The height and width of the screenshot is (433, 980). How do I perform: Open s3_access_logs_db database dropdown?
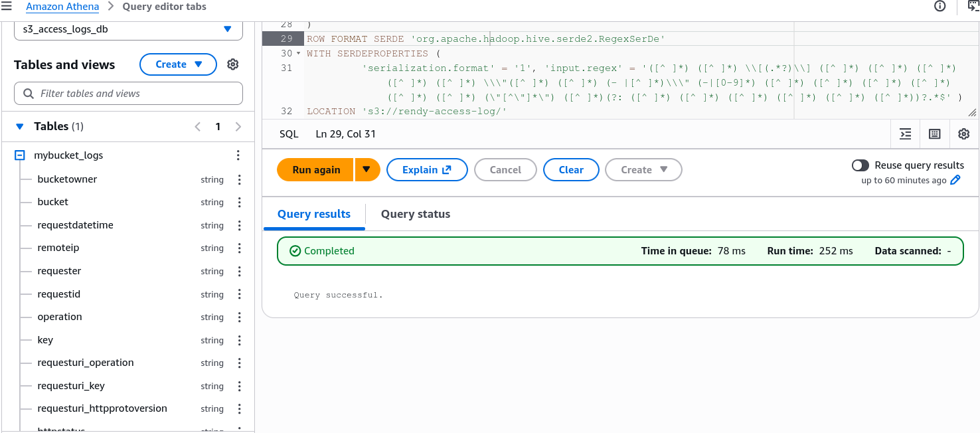128,29
